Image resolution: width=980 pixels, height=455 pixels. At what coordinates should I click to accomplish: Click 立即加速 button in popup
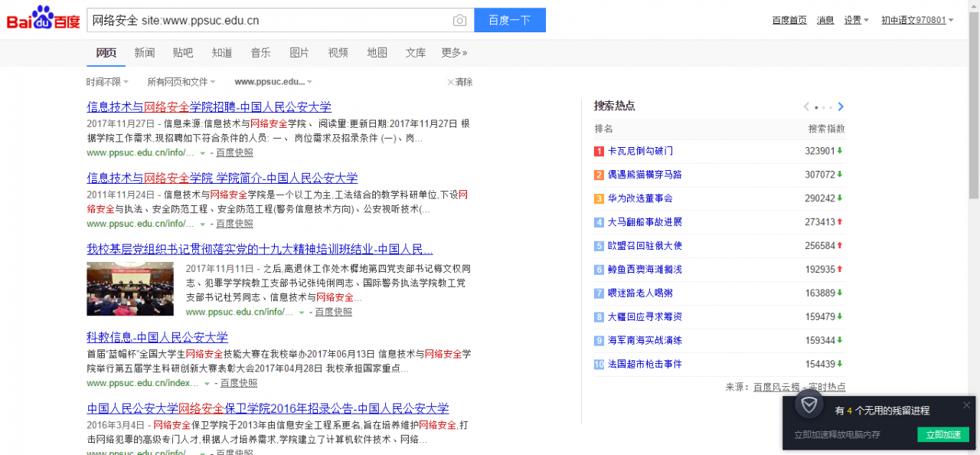(x=943, y=434)
